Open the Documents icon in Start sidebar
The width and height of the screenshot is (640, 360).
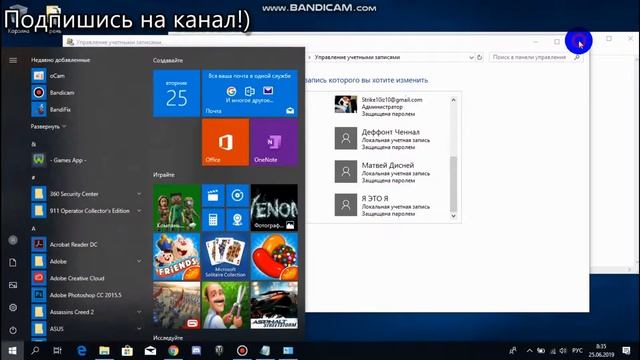[13, 262]
